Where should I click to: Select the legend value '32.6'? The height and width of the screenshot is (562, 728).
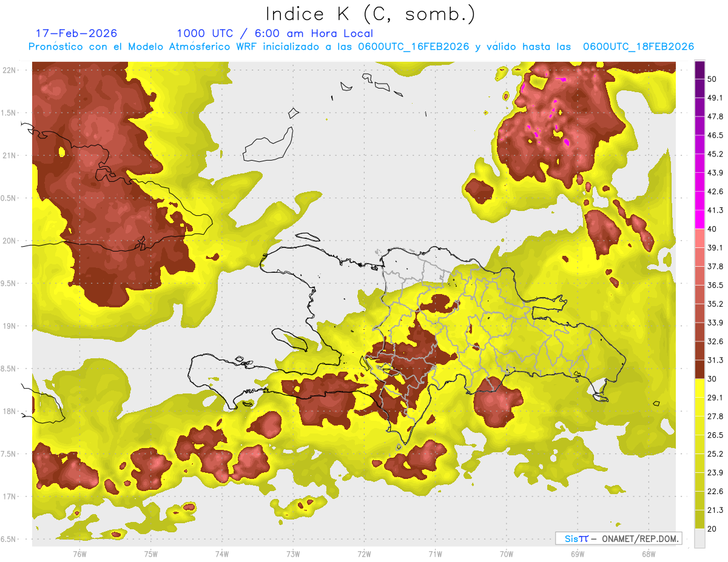point(715,341)
